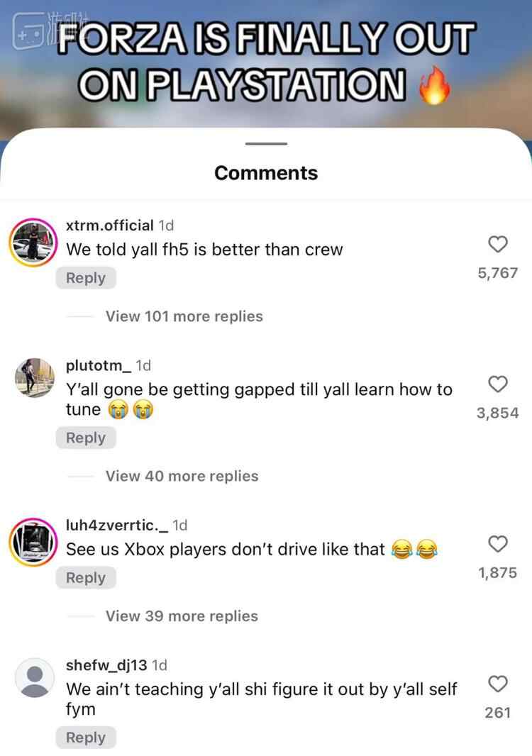Expand View 40 more replies
The image size is (532, 756).
point(182,476)
